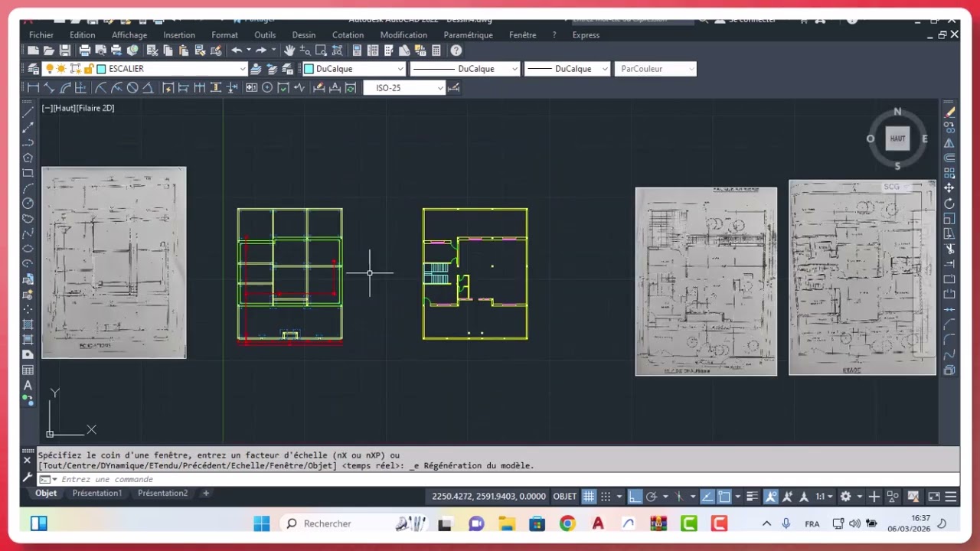Click the Save floppy disk icon
The image size is (980, 551).
pyautogui.click(x=65, y=51)
